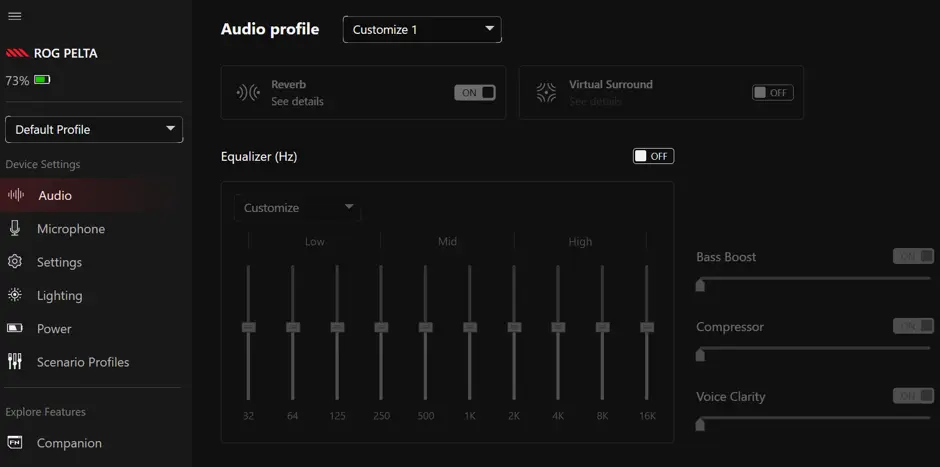Click the Device Settings section label
This screenshot has width=940, height=467.
click(x=43, y=164)
